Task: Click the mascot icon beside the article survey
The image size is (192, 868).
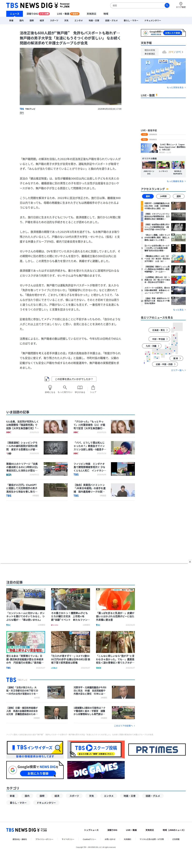Action: point(47,379)
